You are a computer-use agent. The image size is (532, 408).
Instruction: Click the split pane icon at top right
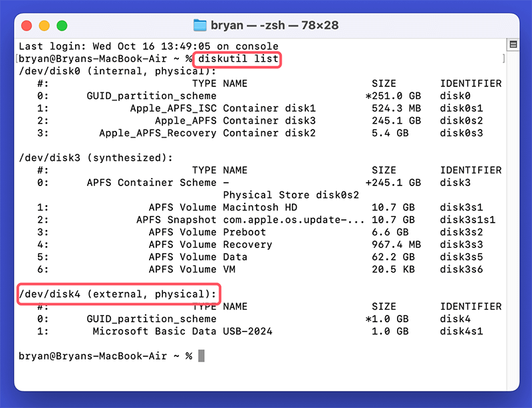tap(512, 45)
